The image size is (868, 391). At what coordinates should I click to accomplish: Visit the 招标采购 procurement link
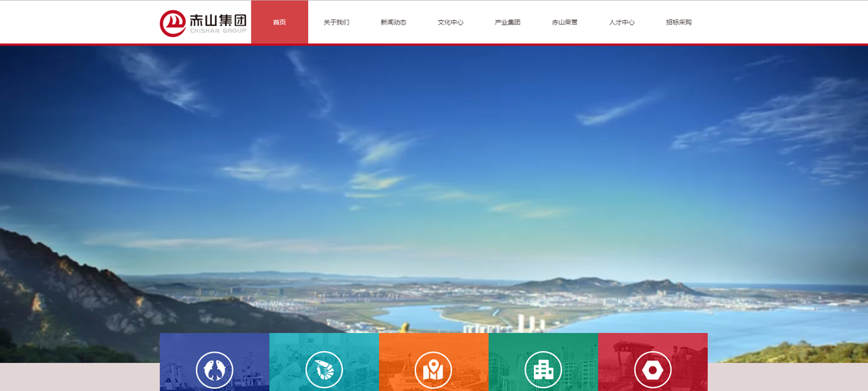pos(678,22)
